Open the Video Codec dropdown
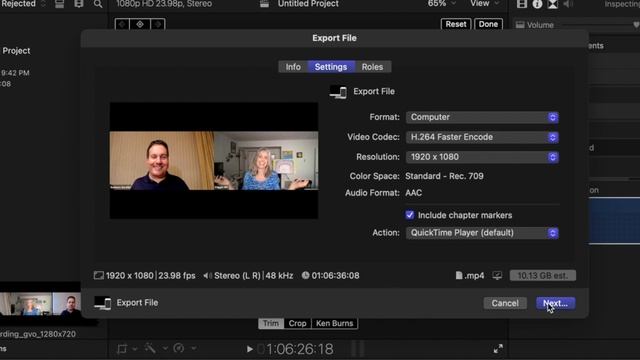The image size is (640, 360). (x=482, y=137)
